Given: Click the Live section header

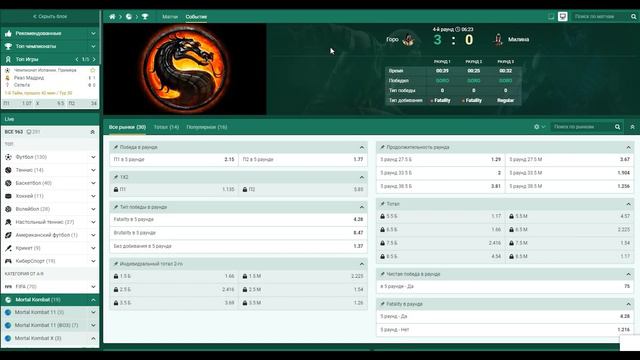Looking at the screenshot, I should [x=50, y=119].
